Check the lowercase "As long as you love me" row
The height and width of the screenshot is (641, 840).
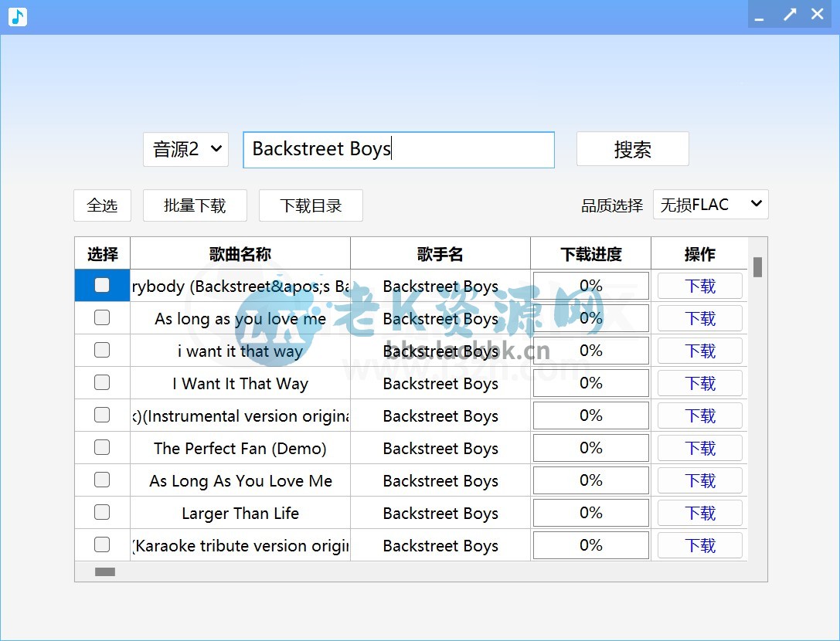click(102, 317)
